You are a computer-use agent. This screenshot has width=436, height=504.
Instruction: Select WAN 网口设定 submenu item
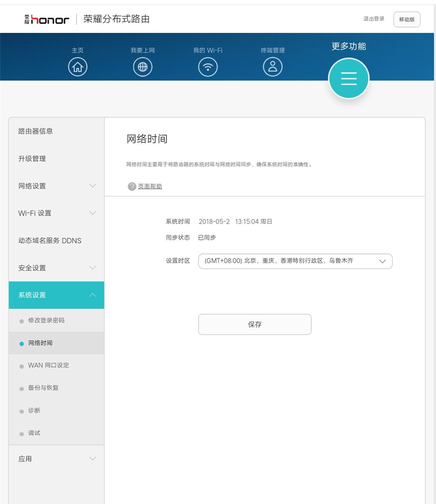click(x=48, y=365)
